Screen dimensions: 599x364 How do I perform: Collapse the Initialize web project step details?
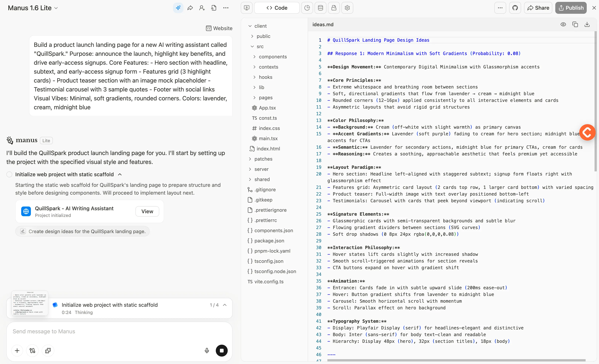coord(120,174)
